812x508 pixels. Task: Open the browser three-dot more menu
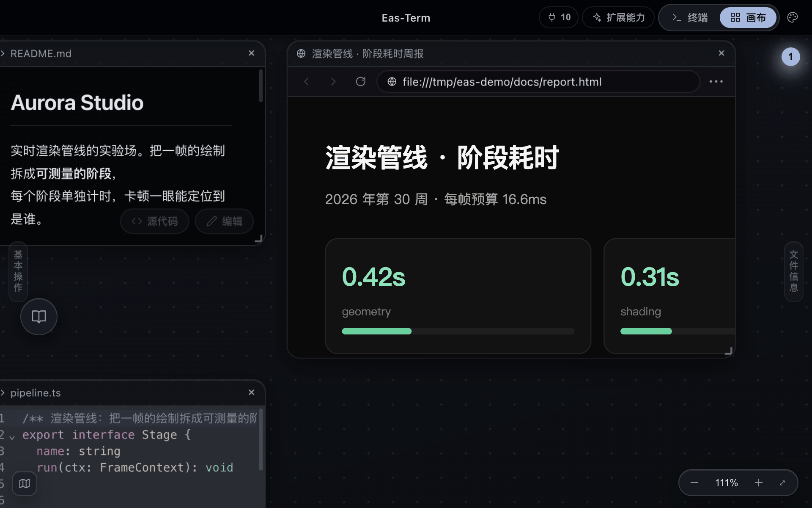[716, 81]
